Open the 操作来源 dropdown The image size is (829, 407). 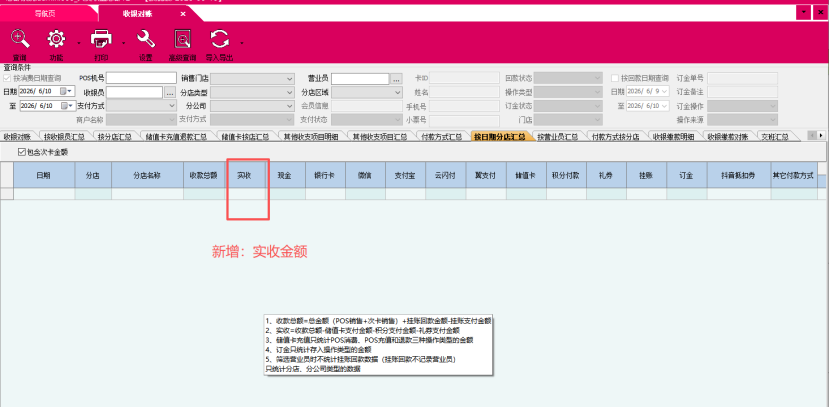(x=742, y=120)
